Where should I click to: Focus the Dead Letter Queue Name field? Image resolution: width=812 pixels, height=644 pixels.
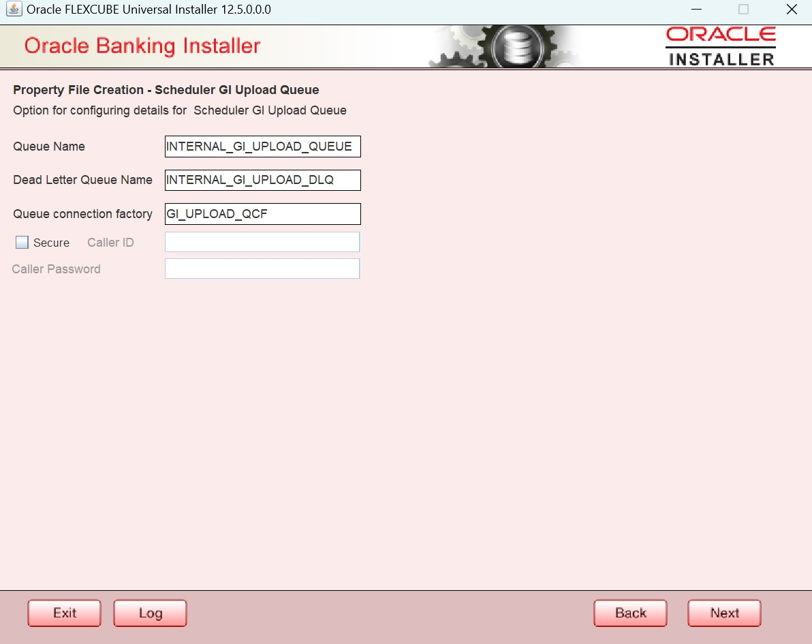tap(262, 181)
